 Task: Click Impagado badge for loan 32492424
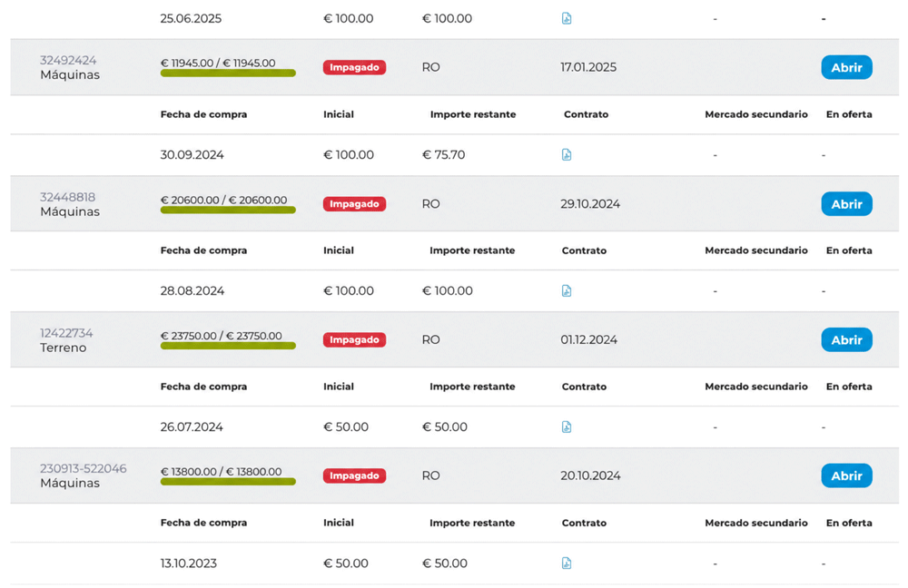pyautogui.click(x=354, y=67)
